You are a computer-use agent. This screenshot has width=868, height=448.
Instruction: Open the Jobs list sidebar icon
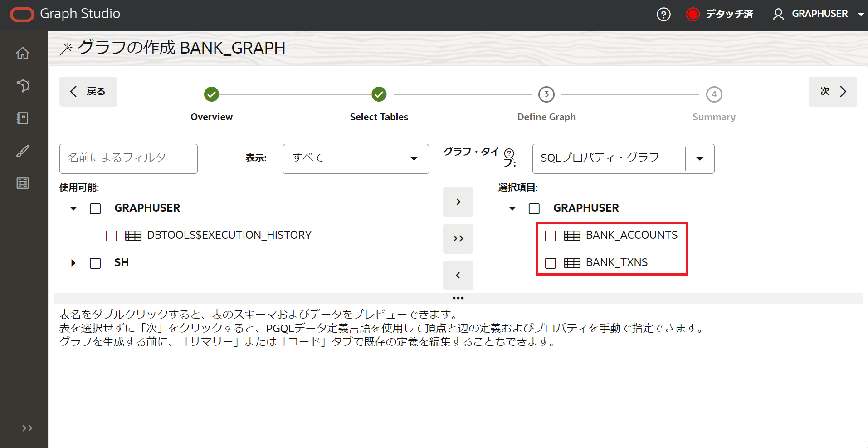point(23,183)
